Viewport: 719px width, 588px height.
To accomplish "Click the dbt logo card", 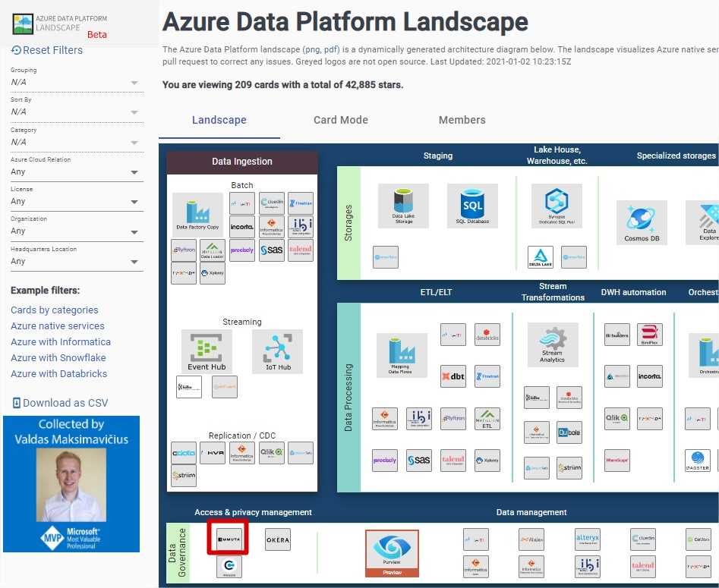I will coord(453,376).
